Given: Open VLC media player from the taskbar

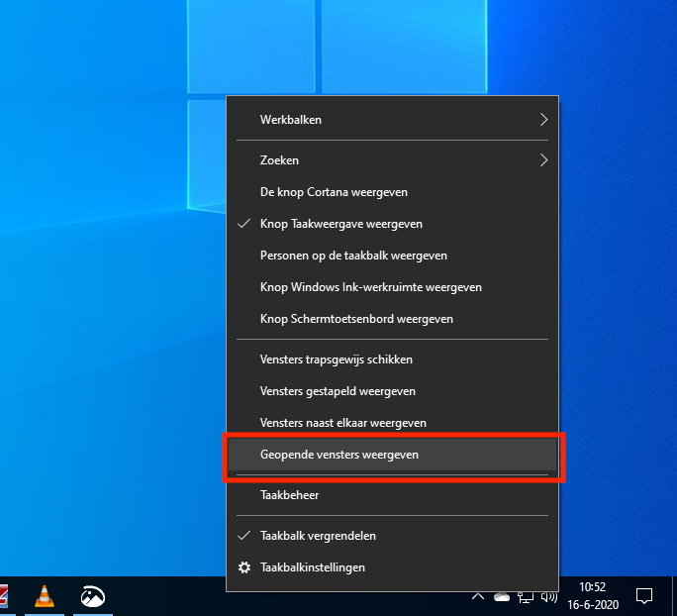Looking at the screenshot, I should coord(45,596).
